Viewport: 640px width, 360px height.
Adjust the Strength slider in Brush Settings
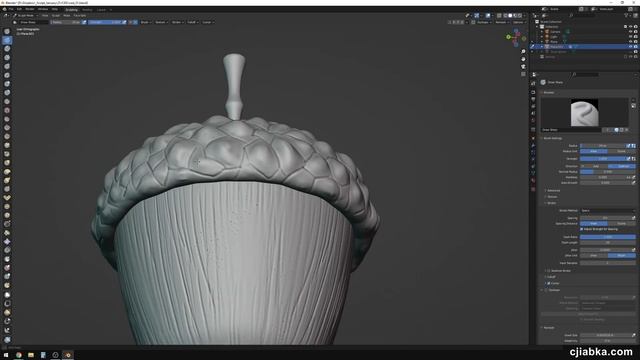[x=603, y=159]
